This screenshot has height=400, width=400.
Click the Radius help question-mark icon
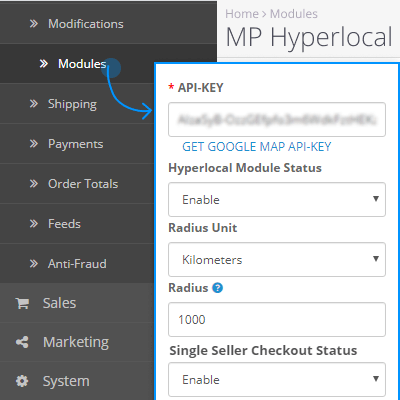point(217,288)
